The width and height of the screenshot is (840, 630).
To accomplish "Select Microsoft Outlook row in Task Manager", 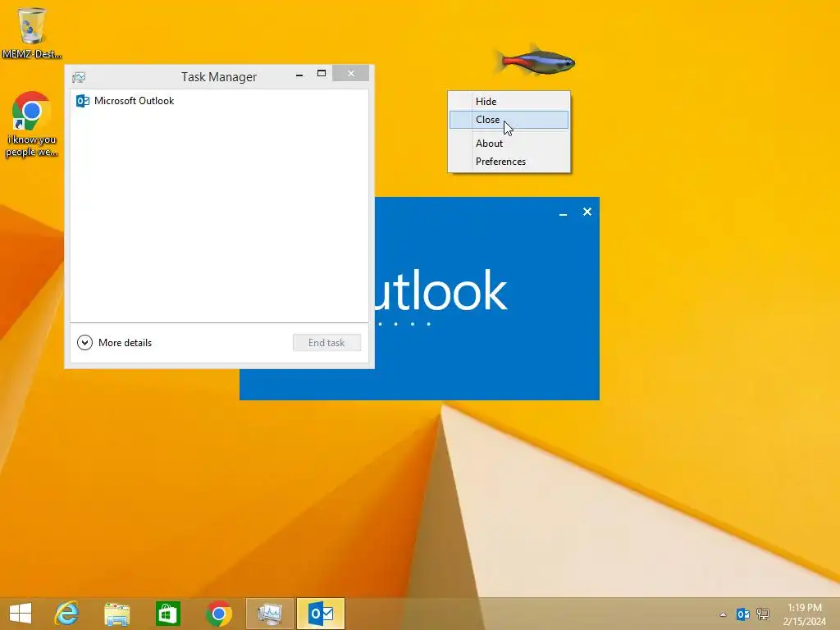I will point(219,101).
